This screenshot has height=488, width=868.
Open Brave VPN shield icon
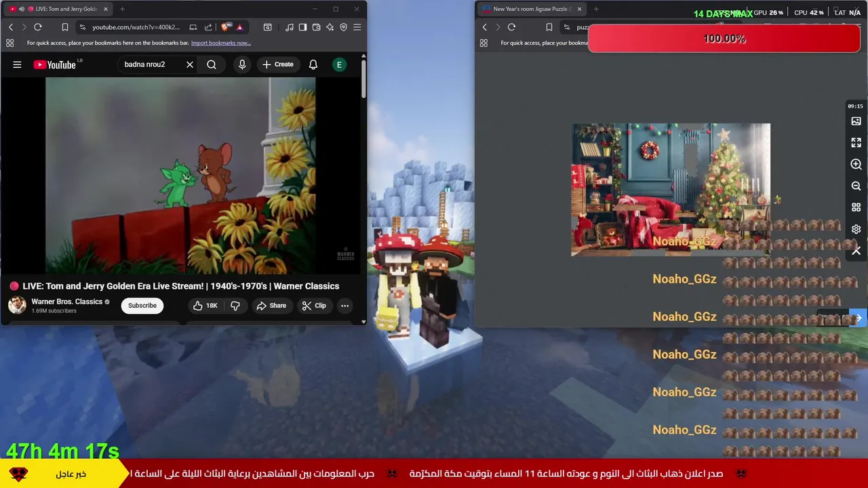[343, 27]
